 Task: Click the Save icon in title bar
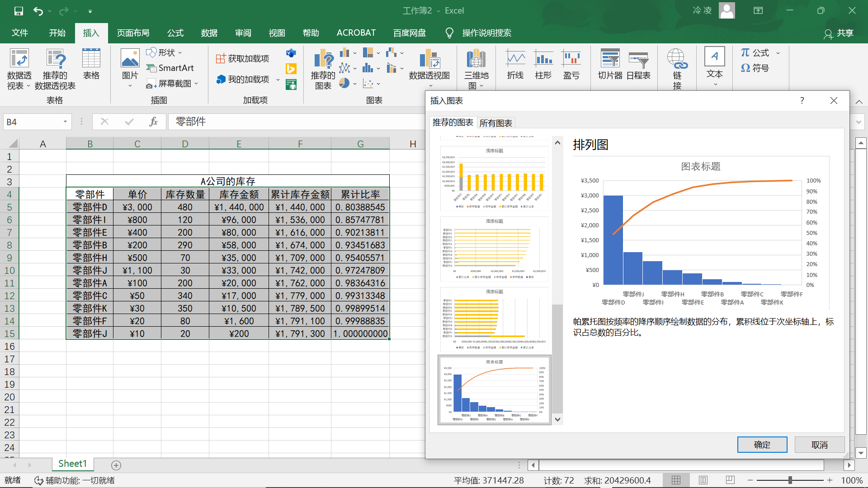tap(19, 11)
